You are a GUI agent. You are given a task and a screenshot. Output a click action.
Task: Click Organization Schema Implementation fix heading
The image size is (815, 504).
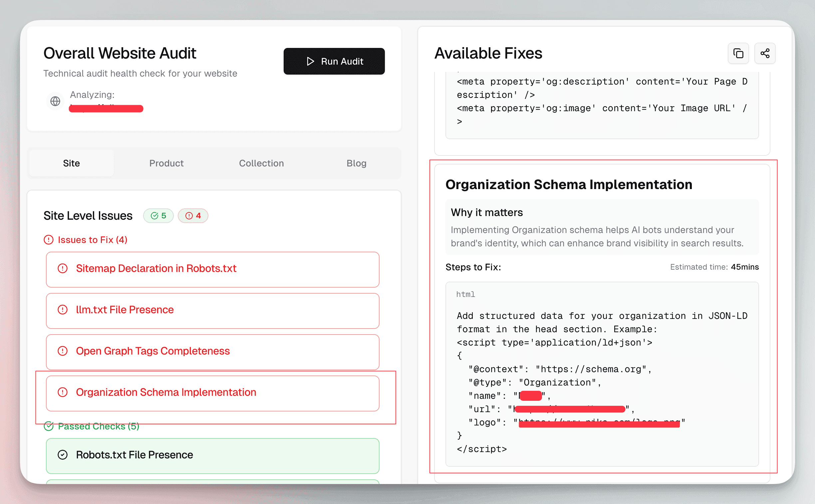(569, 185)
